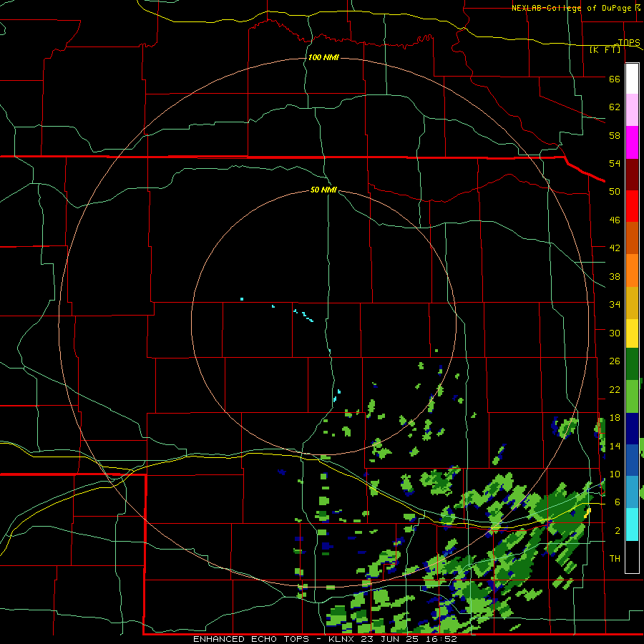Select the gold legend swatch near 34

(632, 303)
